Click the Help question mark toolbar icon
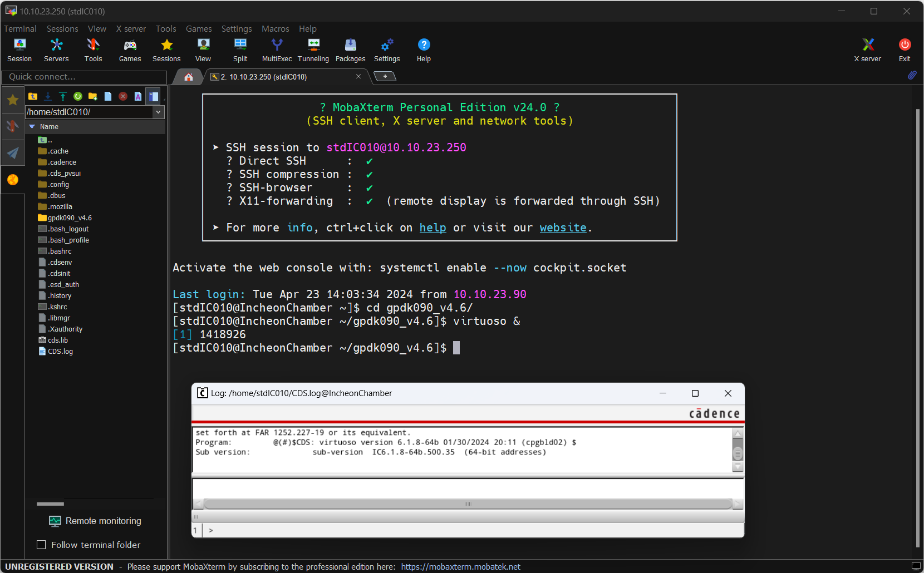 tap(424, 50)
